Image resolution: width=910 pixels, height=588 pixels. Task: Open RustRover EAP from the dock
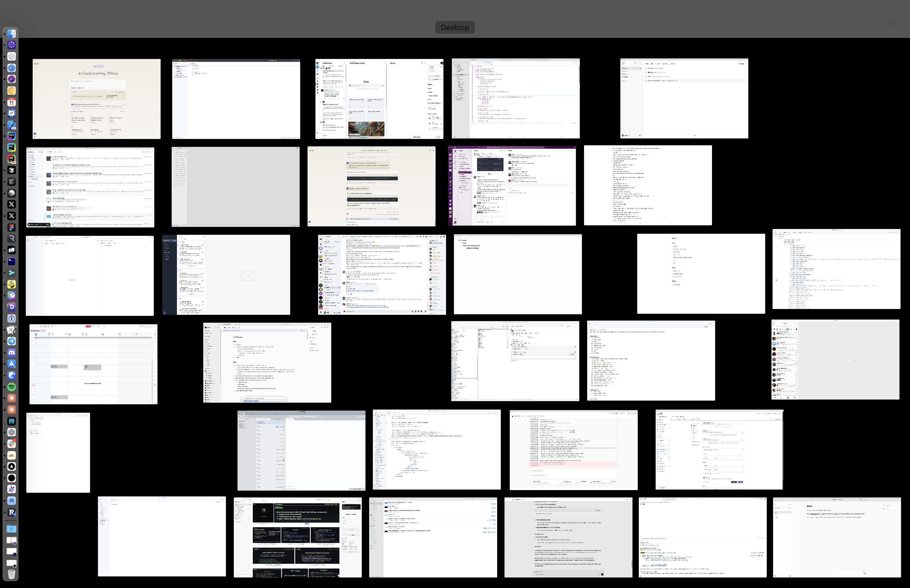click(x=12, y=159)
